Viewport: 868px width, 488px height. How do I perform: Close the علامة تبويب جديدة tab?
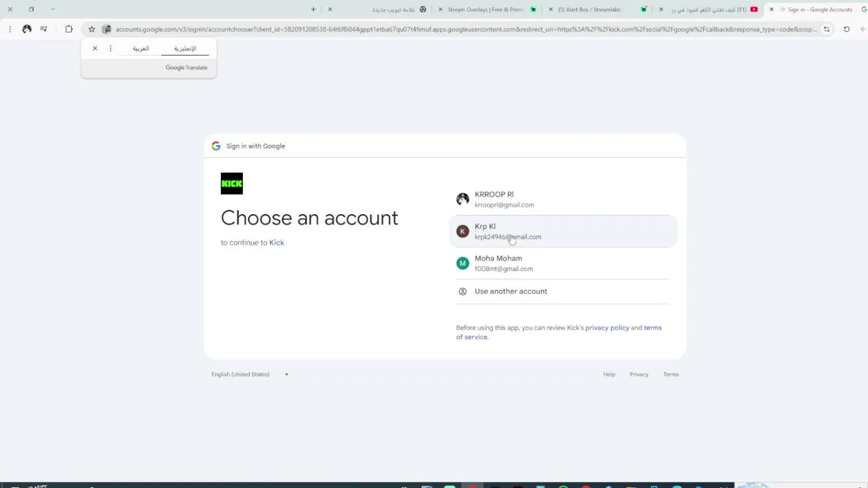tap(330, 9)
